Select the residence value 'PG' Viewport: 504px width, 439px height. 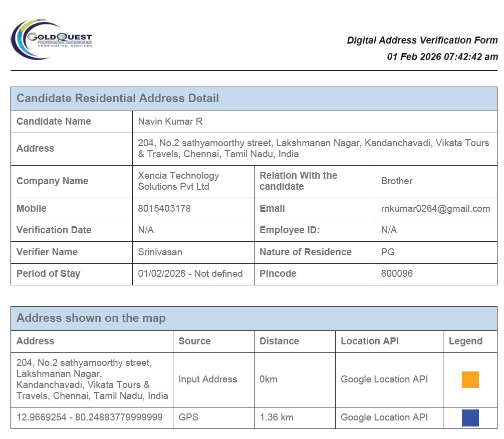(x=388, y=252)
